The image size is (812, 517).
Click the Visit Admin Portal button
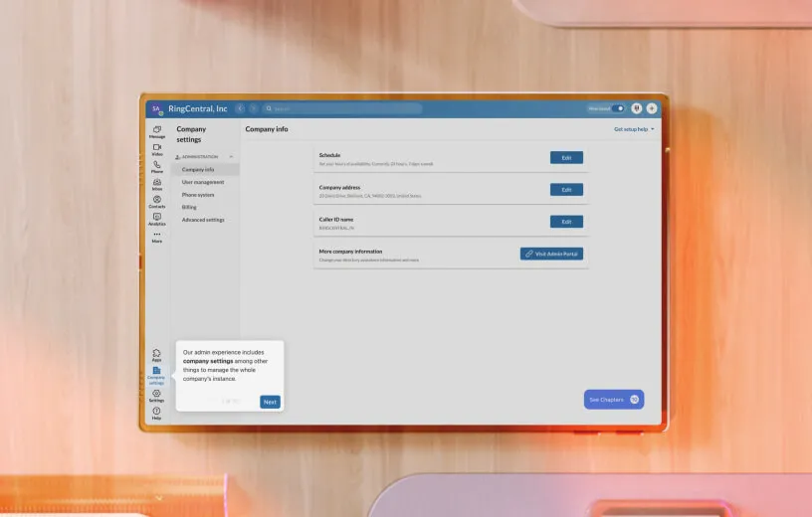coord(551,254)
